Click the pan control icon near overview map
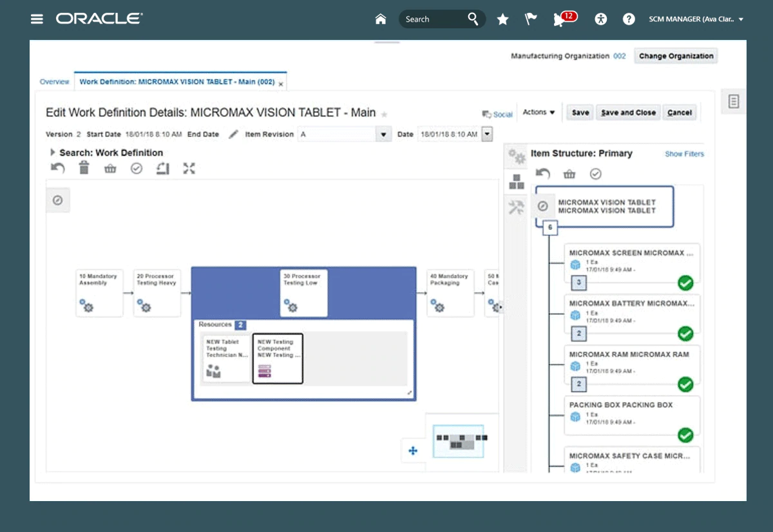The width and height of the screenshot is (773, 532). pos(413,451)
